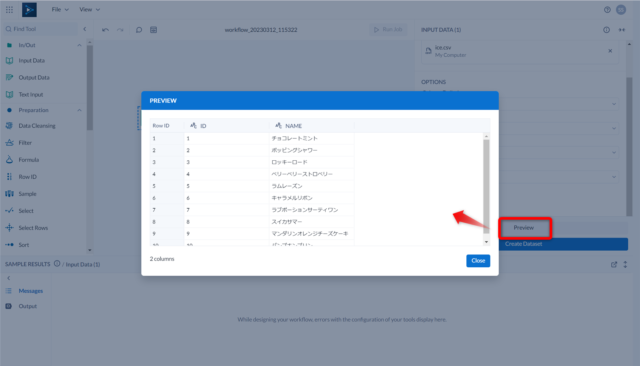640x366 pixels.
Task: Collapse the Input Data configuration panel
Action: coord(622,30)
